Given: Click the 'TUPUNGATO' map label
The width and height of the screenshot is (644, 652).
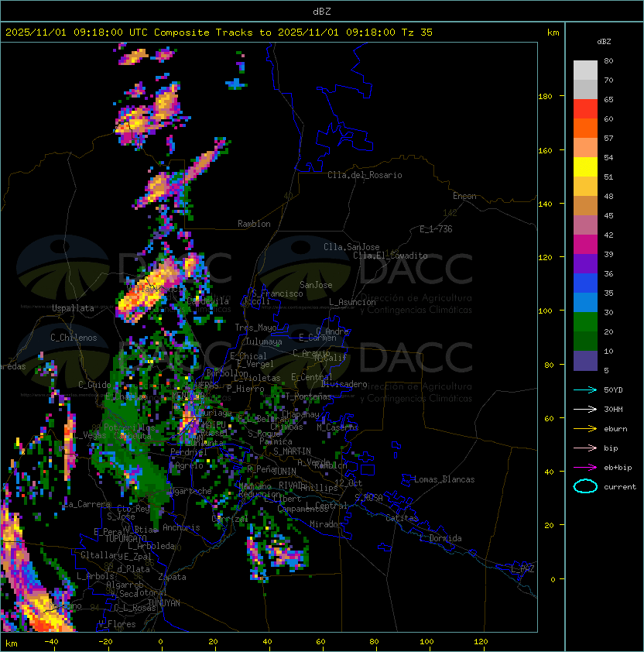Looking at the screenshot, I should 125,538.
